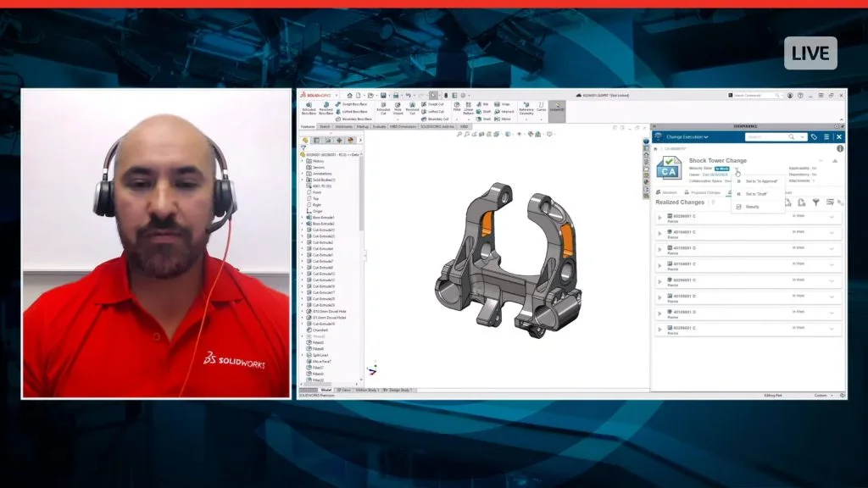Click the Members tab link
Screen dimensions: 868x488
point(670,192)
